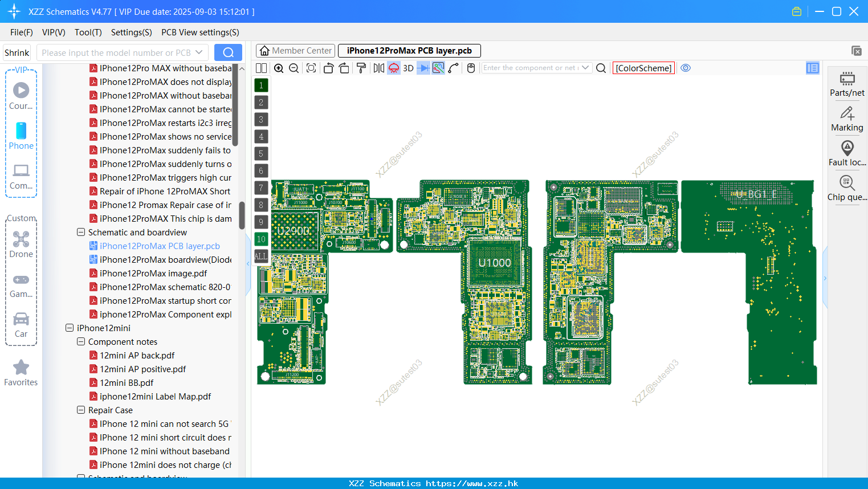Select the Computer category
The width and height of the screenshot is (868, 489).
21,176
